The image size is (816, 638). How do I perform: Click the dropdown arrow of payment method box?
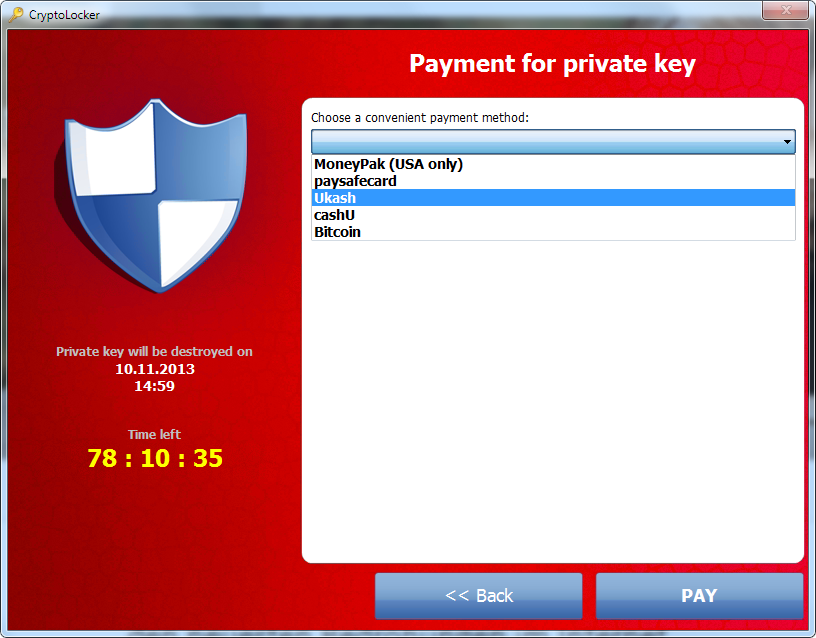pyautogui.click(x=787, y=142)
